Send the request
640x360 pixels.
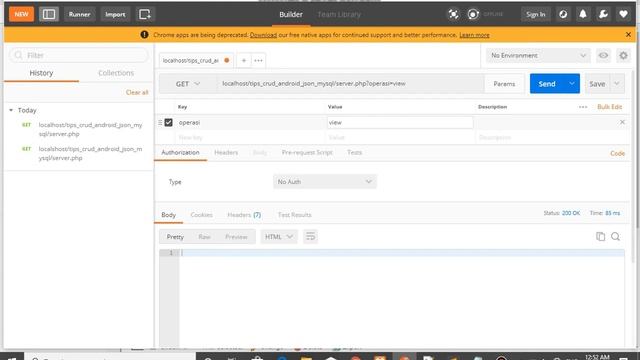point(547,84)
